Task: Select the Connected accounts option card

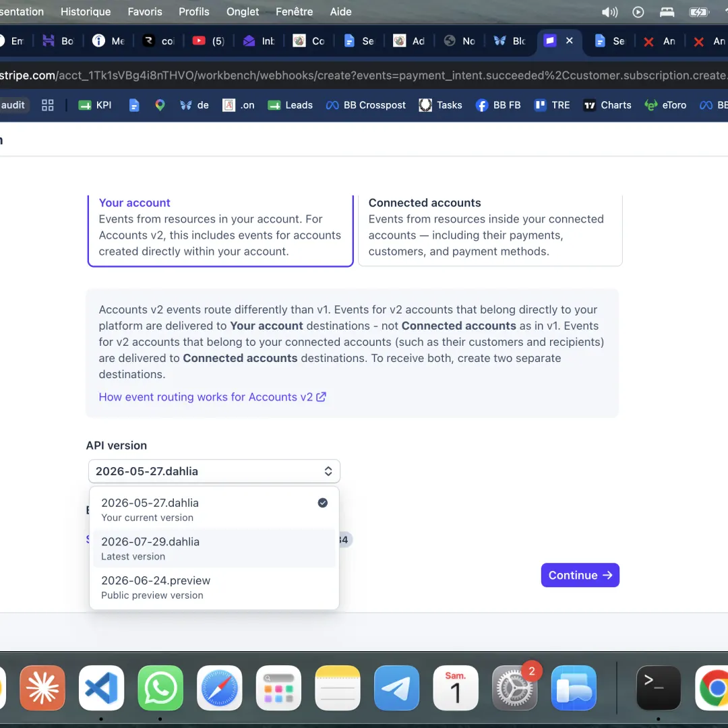Action: coord(490,231)
